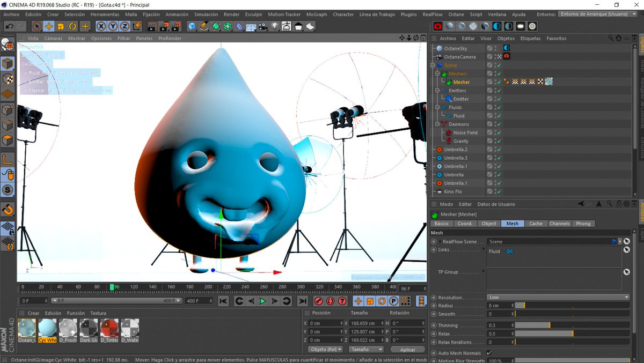Collapse the Scene tree node
This screenshot has height=363, width=644.
pos(433,65)
